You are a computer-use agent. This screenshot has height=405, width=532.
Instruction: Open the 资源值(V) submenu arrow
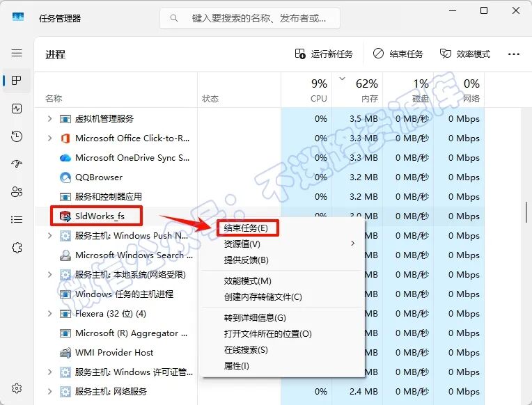(353, 243)
